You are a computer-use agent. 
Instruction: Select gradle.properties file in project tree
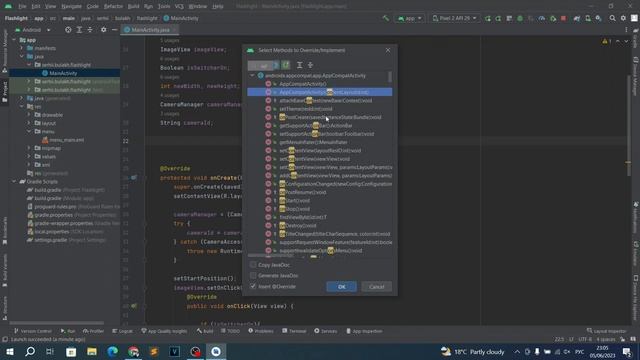(53, 215)
